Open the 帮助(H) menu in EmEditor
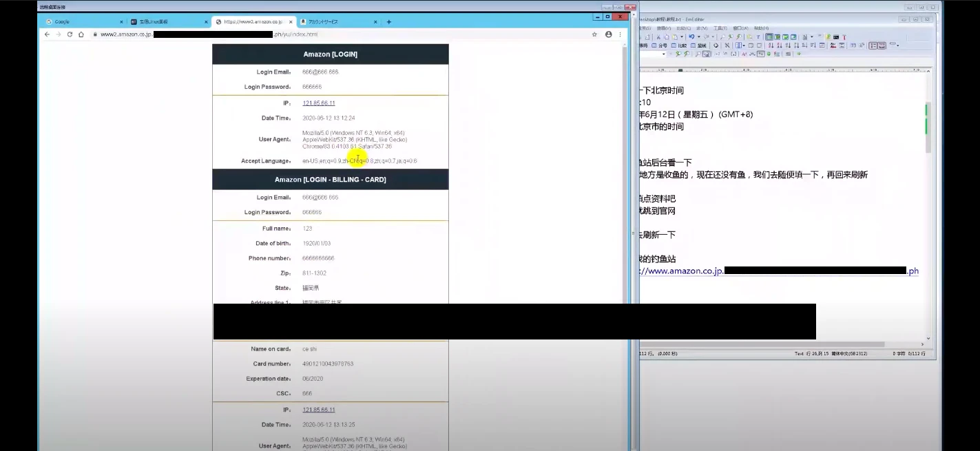Image resolution: width=980 pixels, height=451 pixels. 761,28
